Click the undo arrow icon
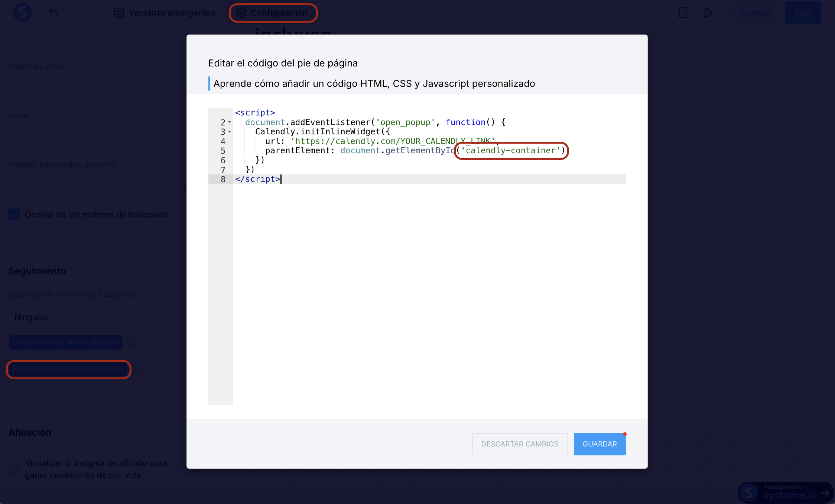Screen dimensions: 835x504 54,13
